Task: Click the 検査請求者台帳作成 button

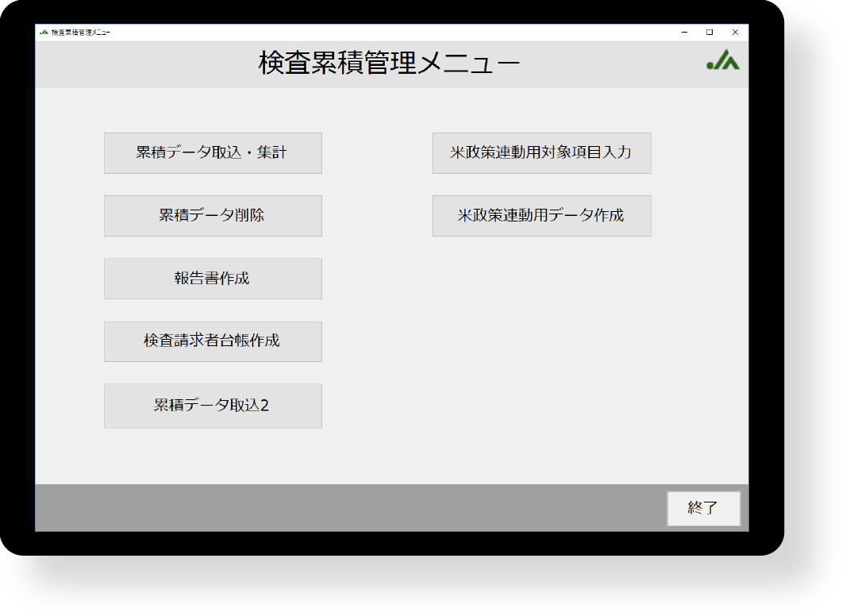Action: [213, 341]
